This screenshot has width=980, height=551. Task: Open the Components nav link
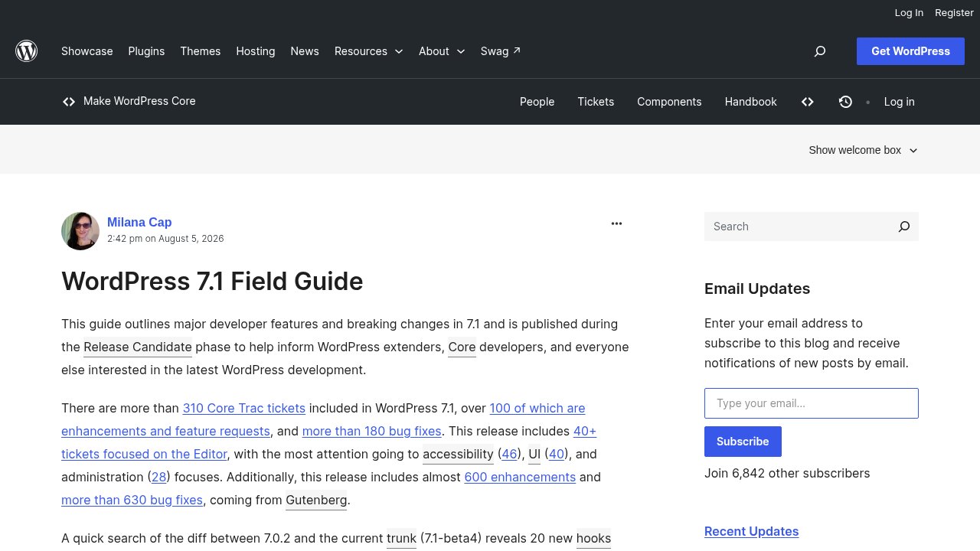point(669,102)
